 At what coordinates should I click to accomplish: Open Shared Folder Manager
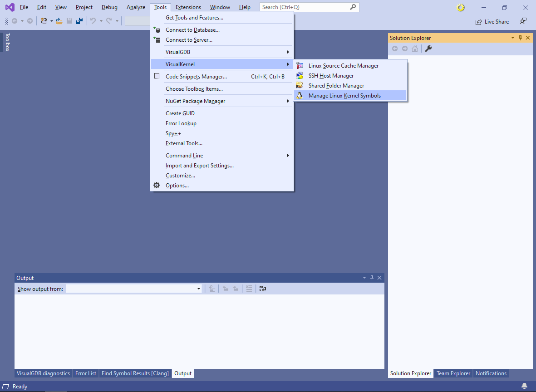click(x=350, y=85)
